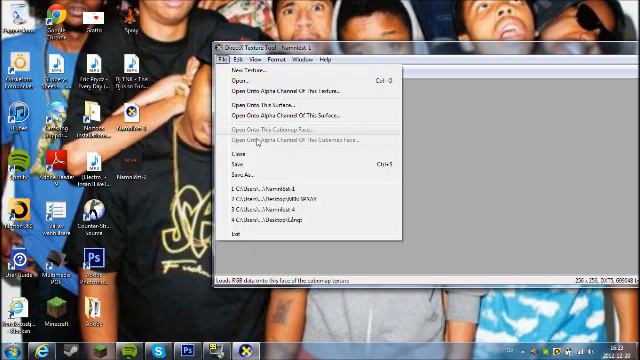
Task: Open the Windows Start menu
Action: [x=13, y=351]
